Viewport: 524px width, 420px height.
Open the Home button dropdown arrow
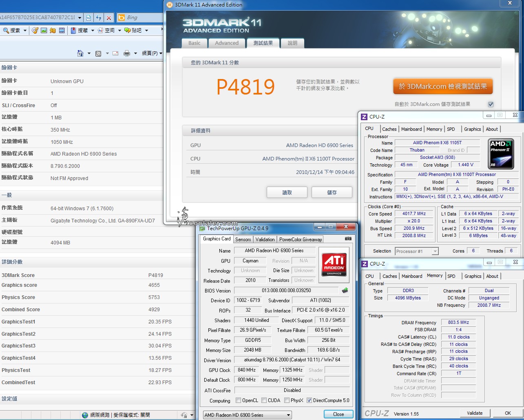click(x=89, y=53)
